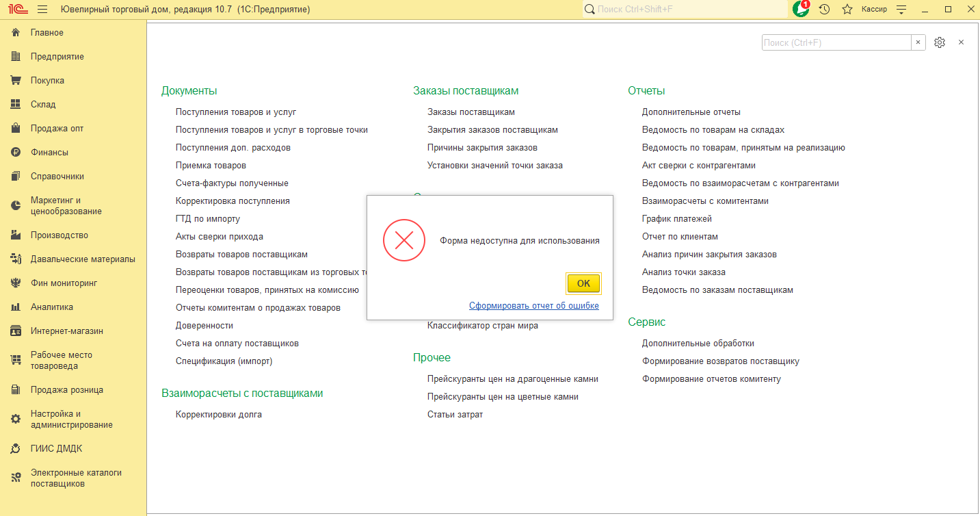The image size is (980, 516).
Task: Click OK in the error dialog
Action: point(583,283)
